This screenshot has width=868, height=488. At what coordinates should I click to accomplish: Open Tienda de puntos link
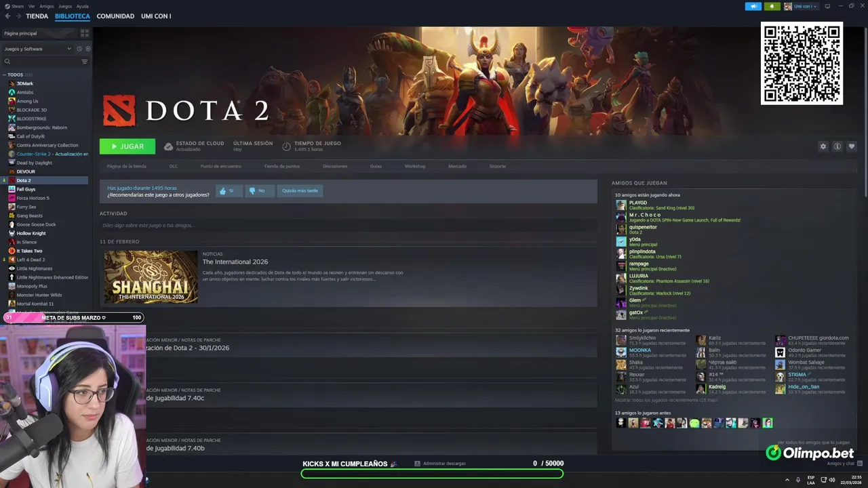281,166
